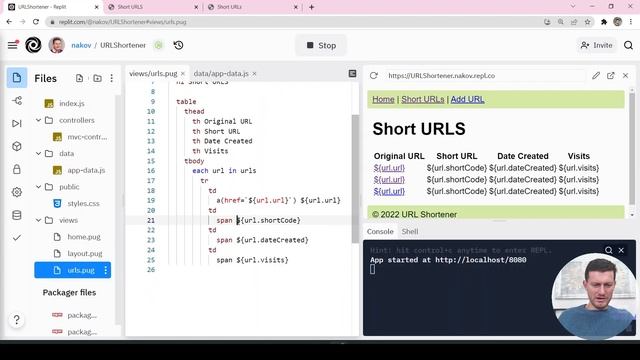Open the Database sidebar icon
640x360 pixels.
(x=17, y=215)
